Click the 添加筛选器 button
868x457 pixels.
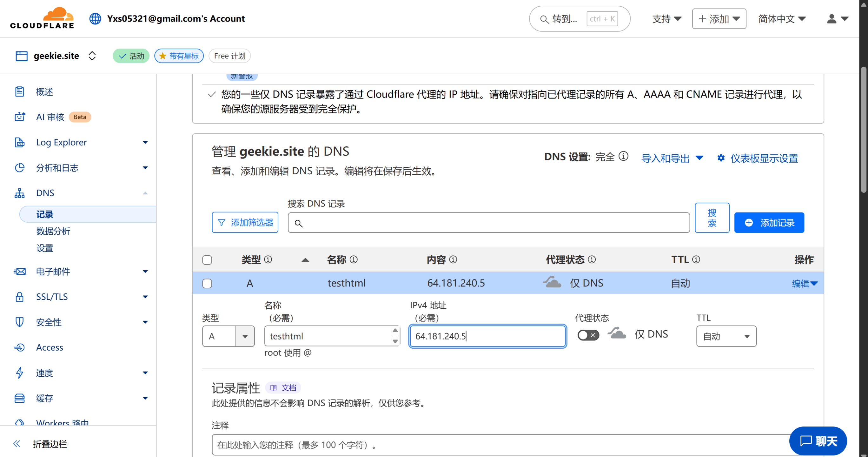(245, 222)
